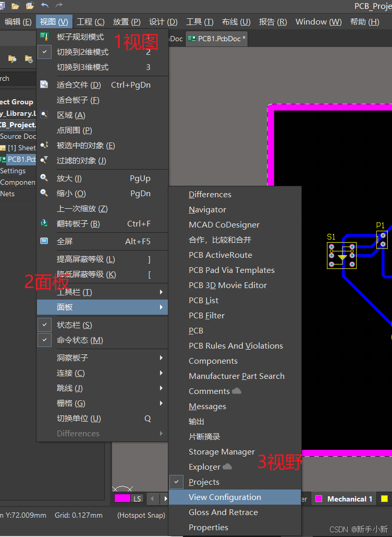Click the Full Screen (全屏) icon

pyautogui.click(x=45, y=241)
